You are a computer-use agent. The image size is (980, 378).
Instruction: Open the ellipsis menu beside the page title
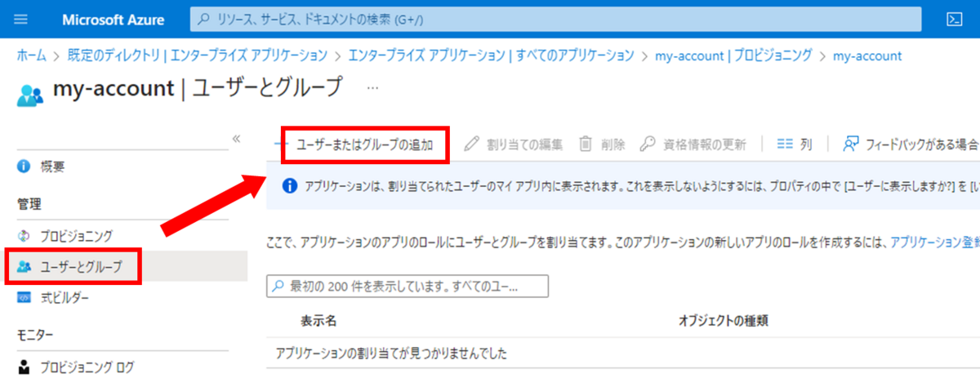(x=372, y=87)
